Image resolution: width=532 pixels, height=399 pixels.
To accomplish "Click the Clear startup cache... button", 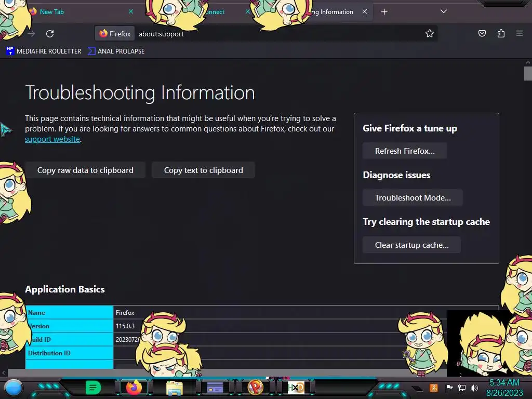I will pyautogui.click(x=411, y=245).
